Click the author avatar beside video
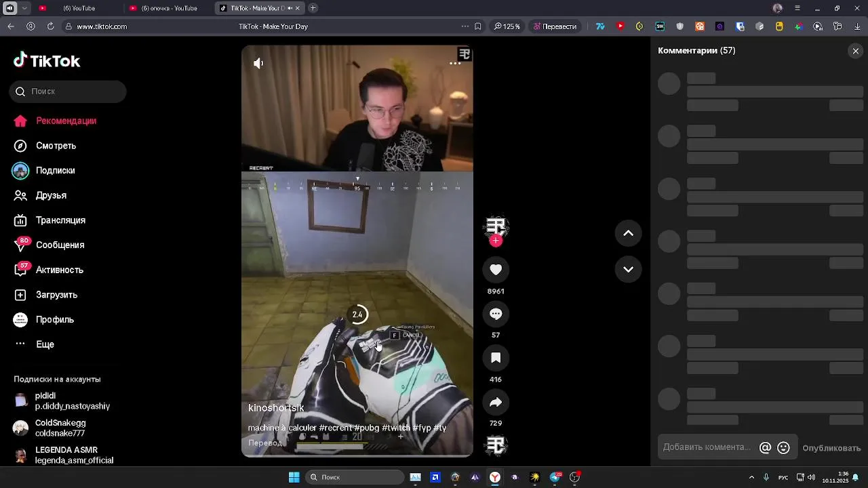Viewport: 868px width, 488px height. [x=496, y=227]
